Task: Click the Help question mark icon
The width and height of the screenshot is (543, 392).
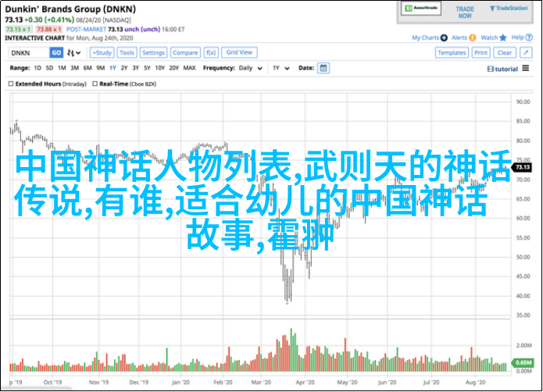Action: pos(529,37)
